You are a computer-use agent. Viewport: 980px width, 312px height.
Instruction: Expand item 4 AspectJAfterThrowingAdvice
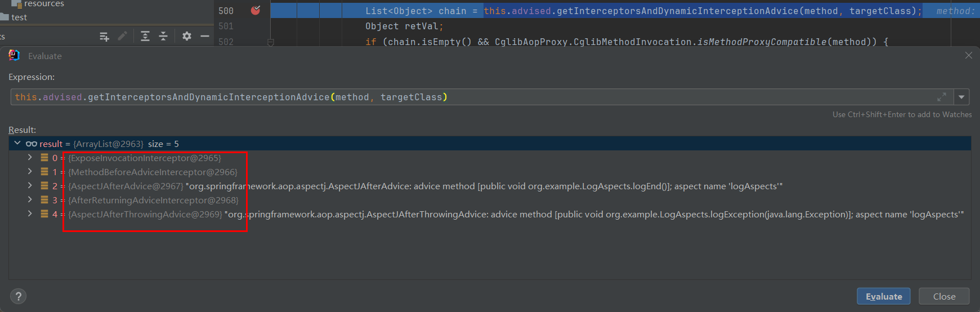[30, 214]
